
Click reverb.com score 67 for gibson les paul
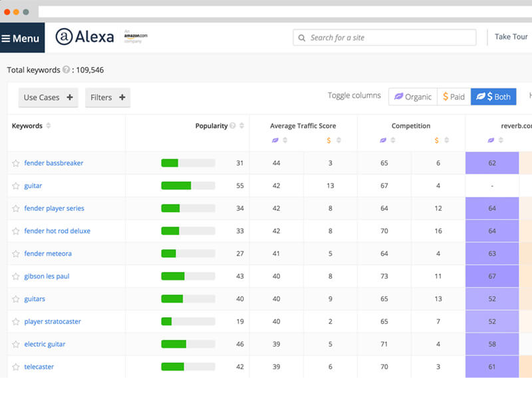coord(492,276)
